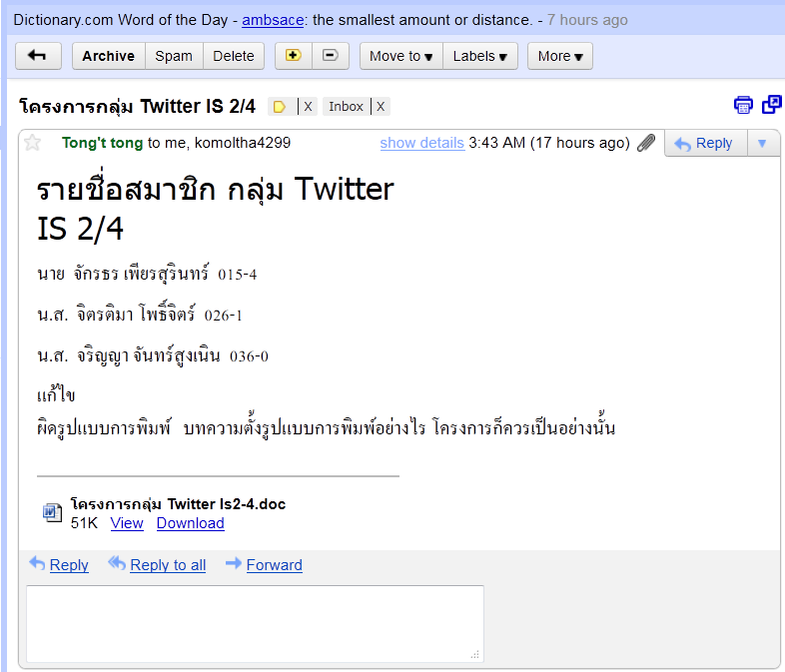Click sender name Tong't tong
The width and height of the screenshot is (785, 672).
[103, 143]
